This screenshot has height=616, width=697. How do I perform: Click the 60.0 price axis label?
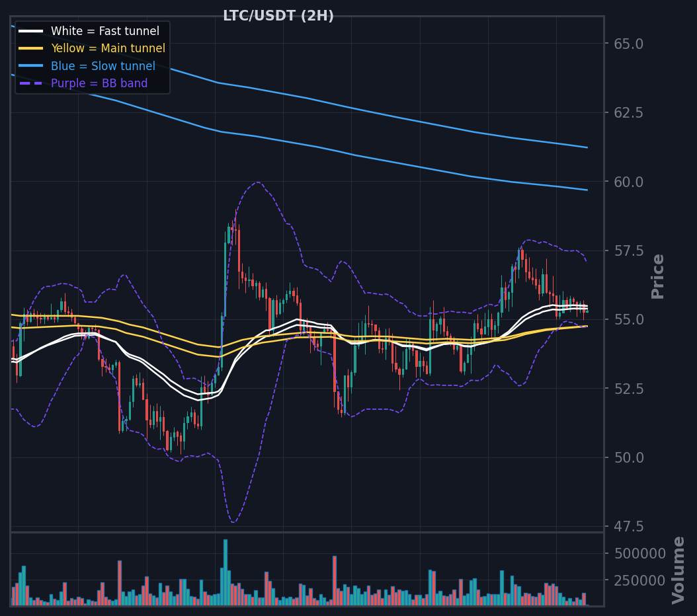(628, 182)
